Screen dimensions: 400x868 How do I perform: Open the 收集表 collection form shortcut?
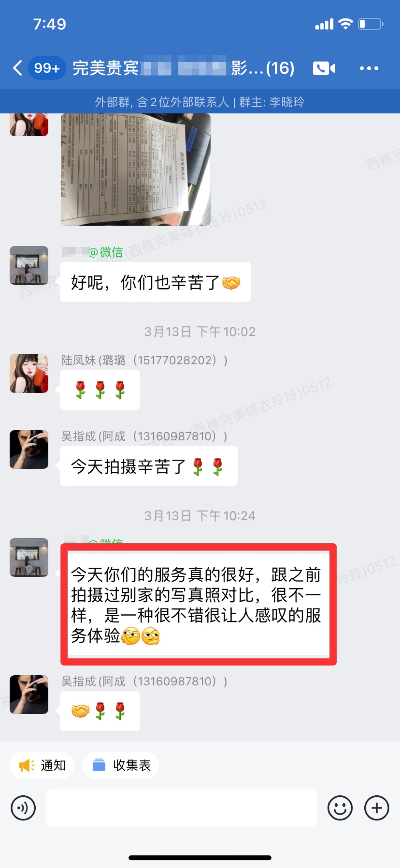click(121, 765)
